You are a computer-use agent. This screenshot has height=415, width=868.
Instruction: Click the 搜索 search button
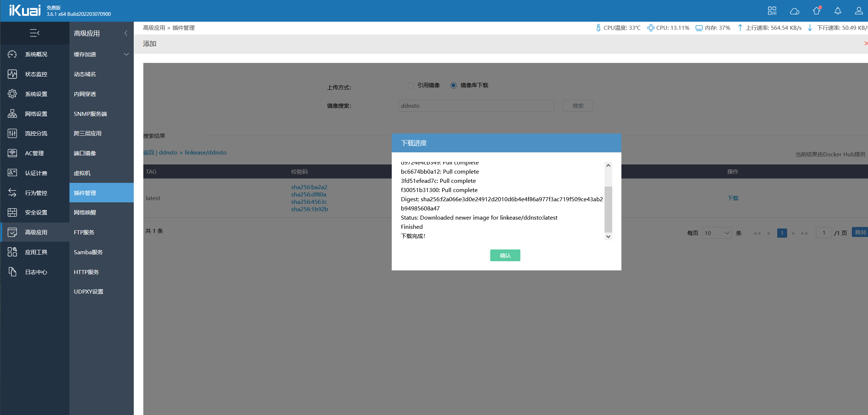[578, 106]
